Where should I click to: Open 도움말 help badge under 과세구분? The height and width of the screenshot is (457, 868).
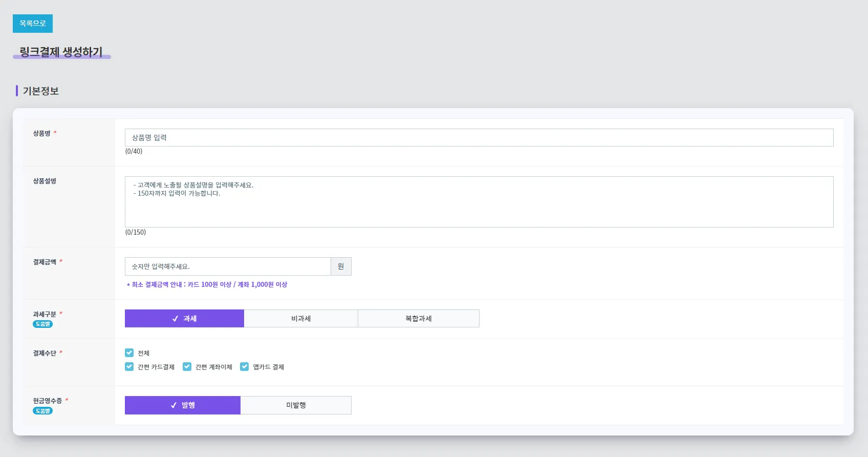[42, 324]
